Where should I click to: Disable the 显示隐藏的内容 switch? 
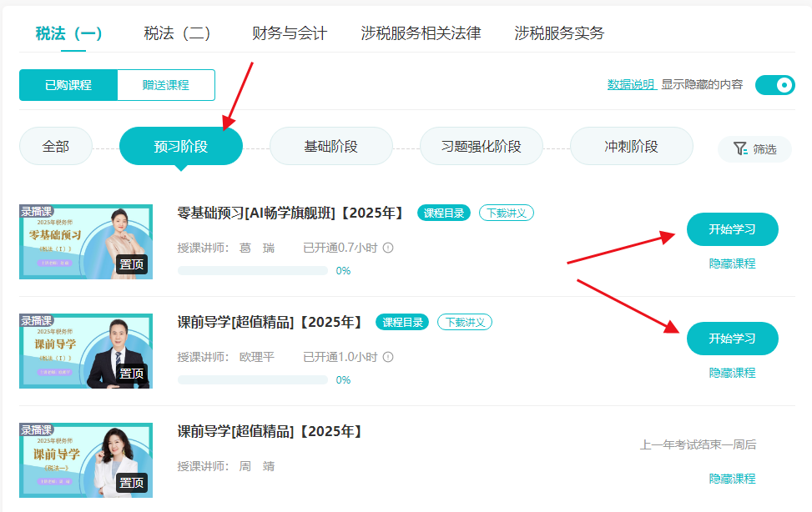pos(774,84)
